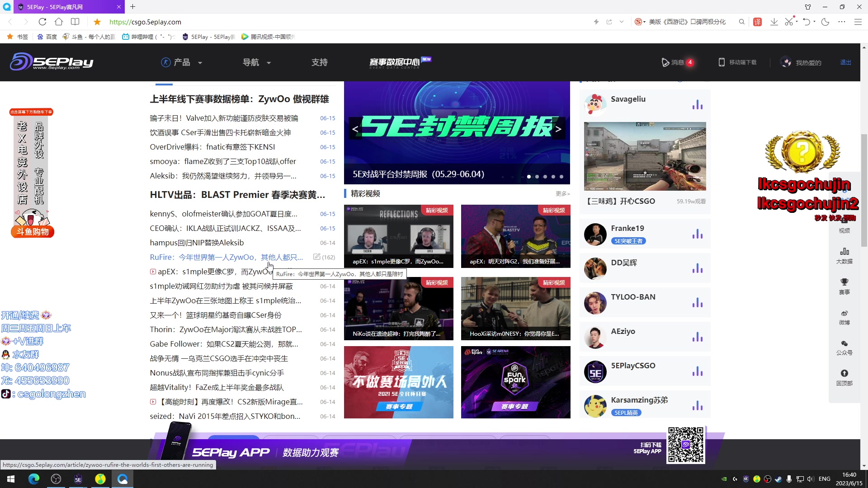This screenshot has height=488, width=868.
Task: Open the downloads icon in toolbar
Action: (x=774, y=22)
